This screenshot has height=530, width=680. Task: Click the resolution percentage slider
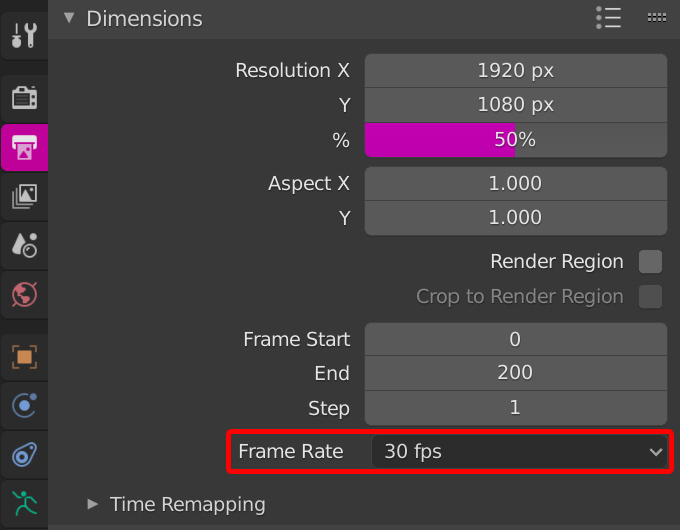[515, 140]
